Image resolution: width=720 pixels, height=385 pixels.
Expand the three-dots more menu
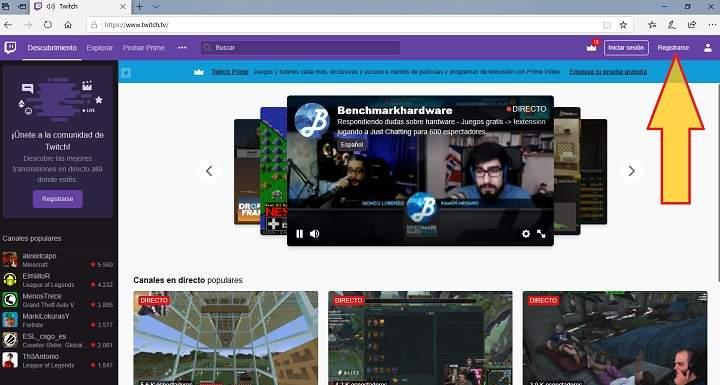(x=182, y=48)
